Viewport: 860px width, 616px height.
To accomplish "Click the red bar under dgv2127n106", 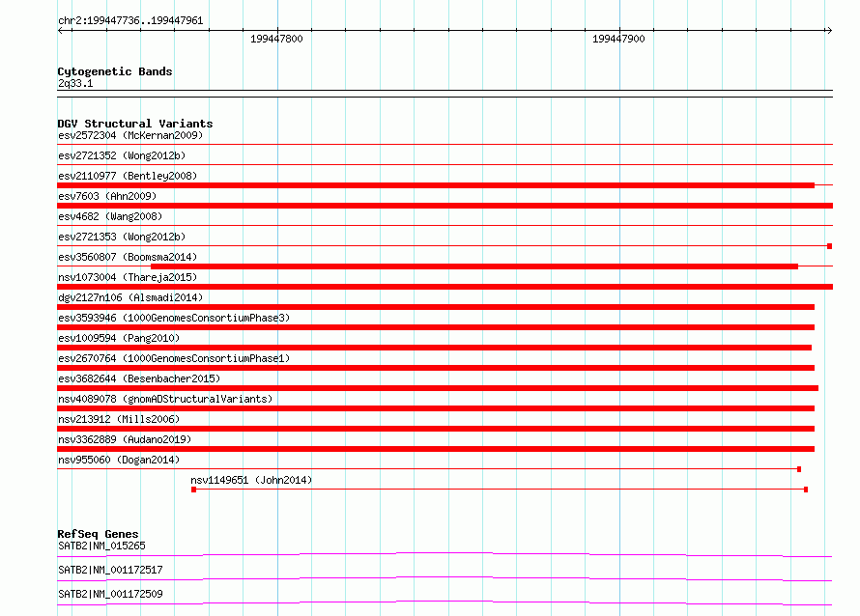I will (x=436, y=307).
